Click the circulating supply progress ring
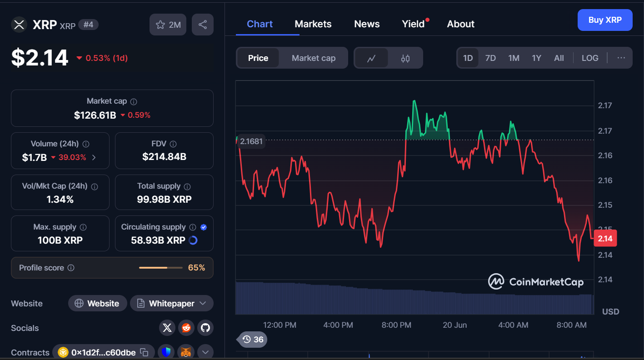The image size is (644, 360). click(x=193, y=240)
